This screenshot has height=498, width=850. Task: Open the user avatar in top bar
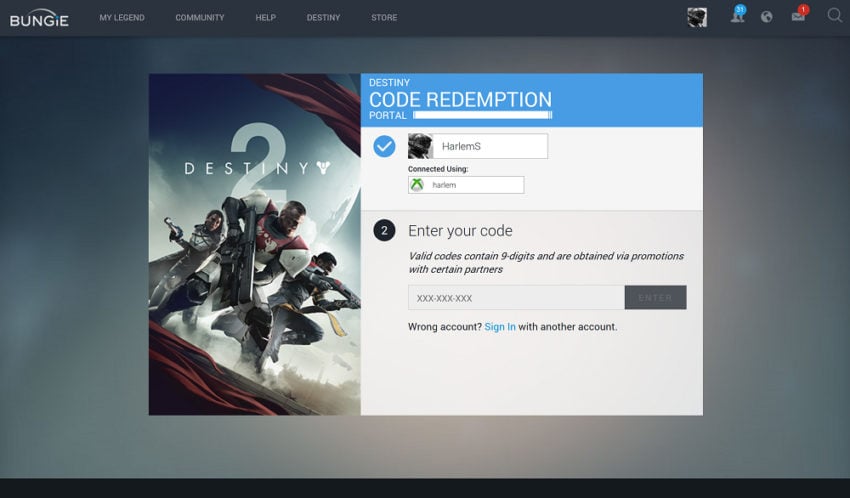tap(697, 17)
